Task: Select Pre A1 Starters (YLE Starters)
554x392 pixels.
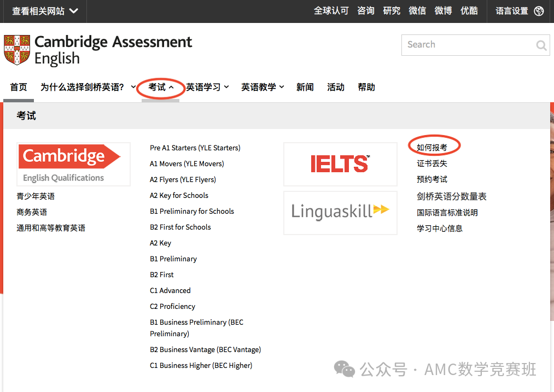Action: point(195,148)
